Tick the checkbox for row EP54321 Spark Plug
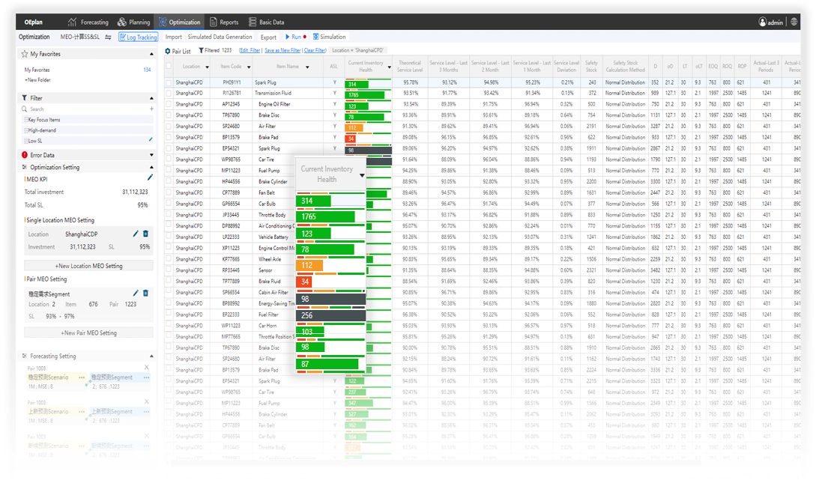Screen dimensions: 822x504 (x=169, y=148)
